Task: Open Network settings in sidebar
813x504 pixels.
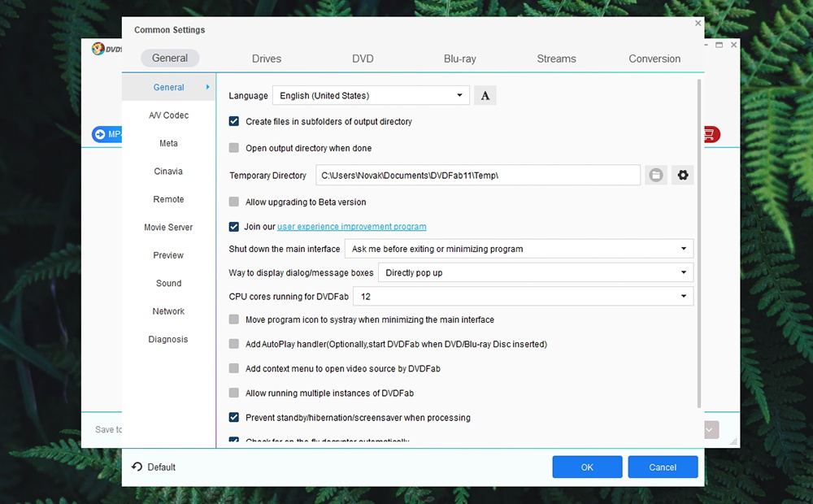Action: (x=168, y=311)
